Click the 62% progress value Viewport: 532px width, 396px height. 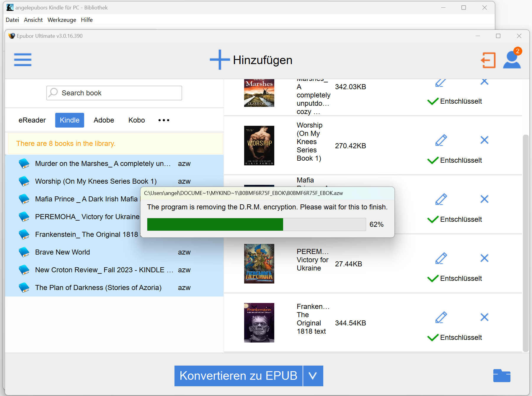coord(376,224)
